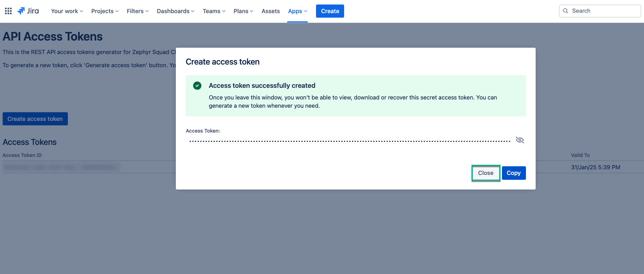Screen dimensions: 644x274
Task: Open the Apps menu
Action: (x=297, y=11)
